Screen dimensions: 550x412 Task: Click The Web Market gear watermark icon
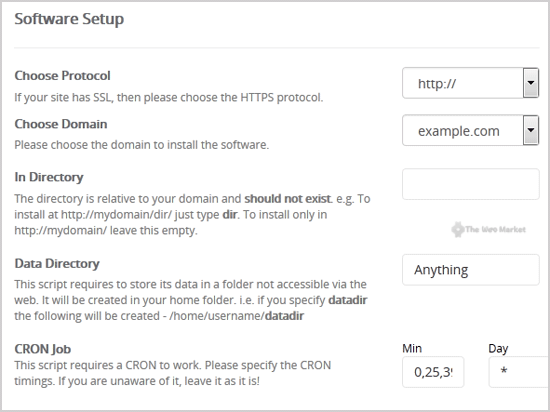(x=457, y=230)
